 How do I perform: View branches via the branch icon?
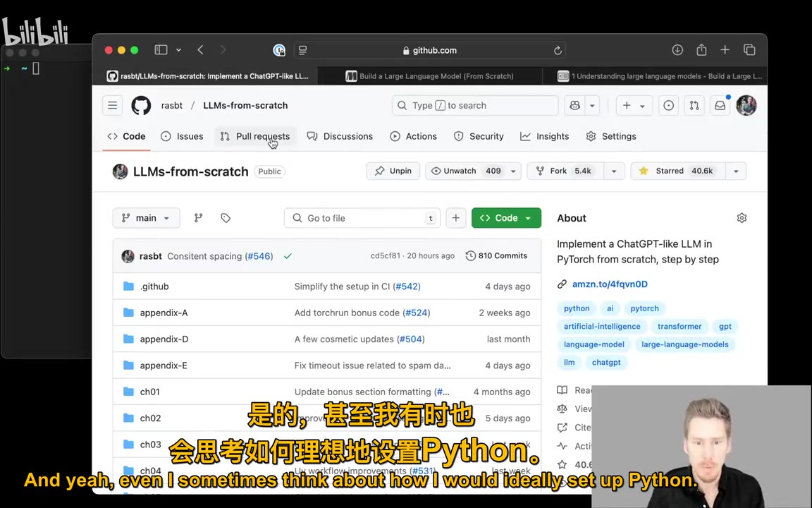click(198, 218)
